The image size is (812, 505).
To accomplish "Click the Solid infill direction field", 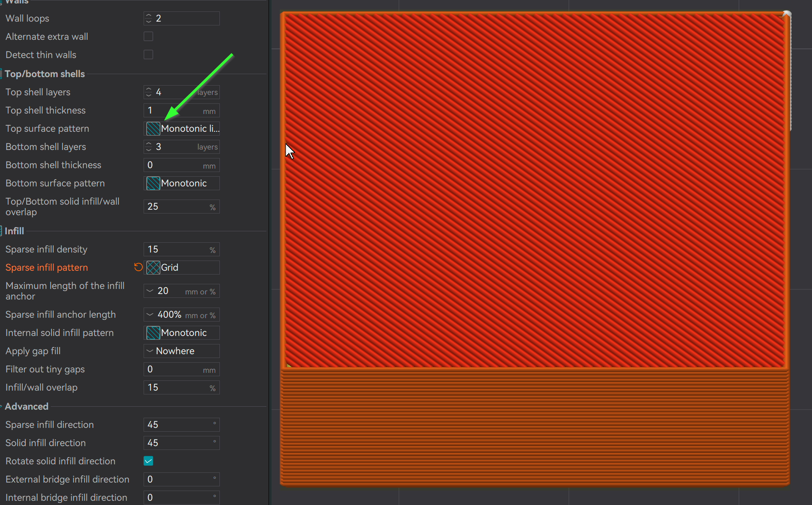I will 182,443.
